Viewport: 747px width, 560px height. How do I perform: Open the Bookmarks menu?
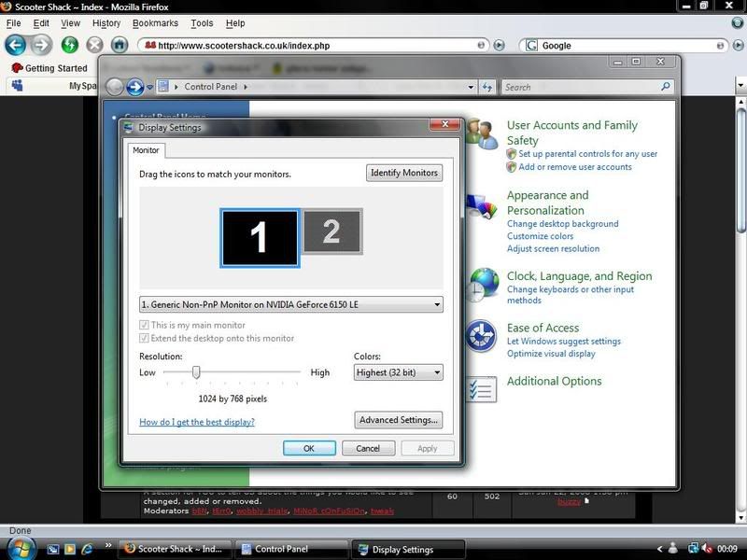[155, 23]
